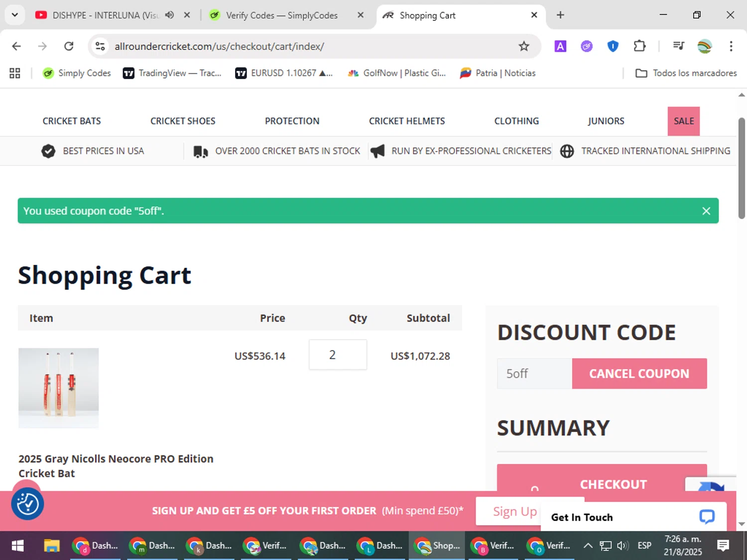Click the globe international shipping icon
The height and width of the screenshot is (560, 747).
[567, 151]
